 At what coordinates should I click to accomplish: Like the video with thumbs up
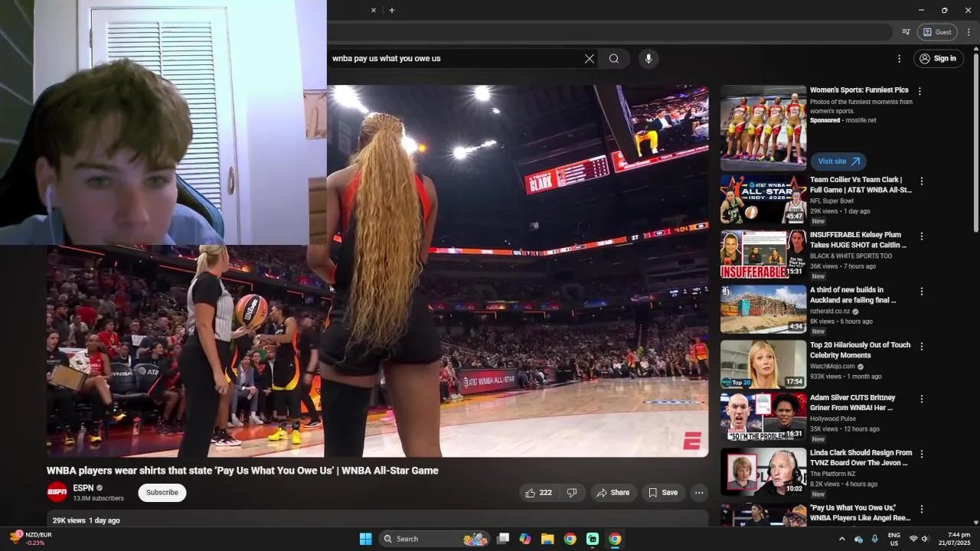[x=538, y=493]
